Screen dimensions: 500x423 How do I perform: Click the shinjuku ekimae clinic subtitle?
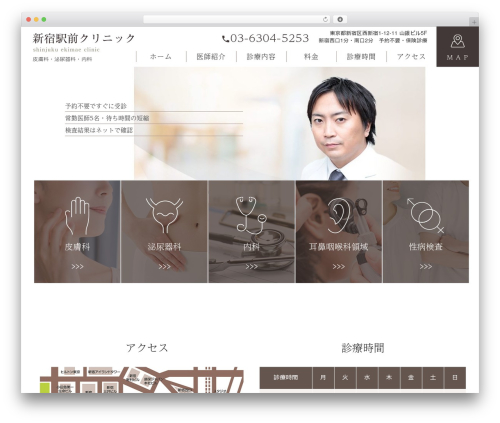(x=66, y=50)
